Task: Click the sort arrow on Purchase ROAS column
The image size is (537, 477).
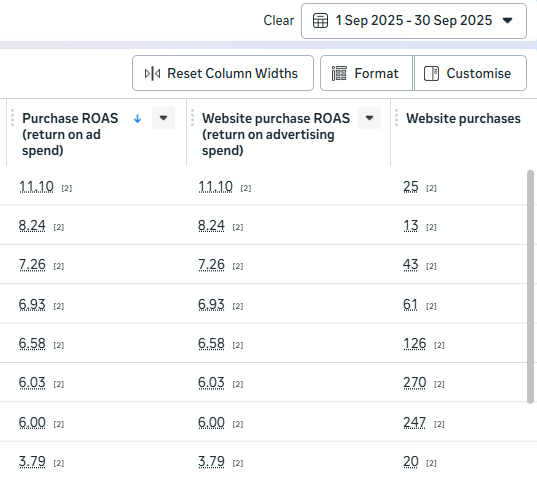Action: pyautogui.click(x=137, y=119)
